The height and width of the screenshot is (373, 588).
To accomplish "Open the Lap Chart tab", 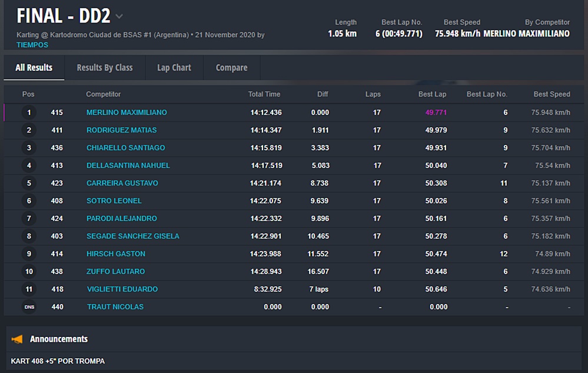I will pos(174,68).
